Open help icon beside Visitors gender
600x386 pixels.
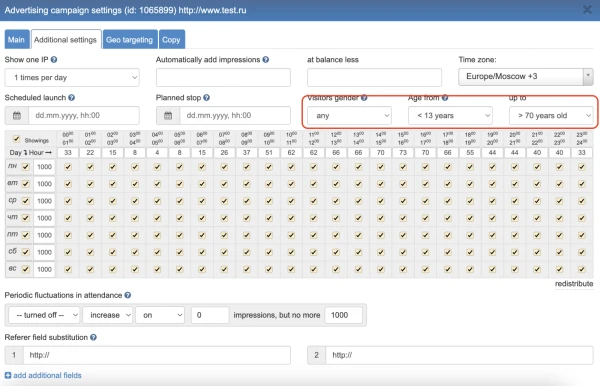click(x=364, y=98)
